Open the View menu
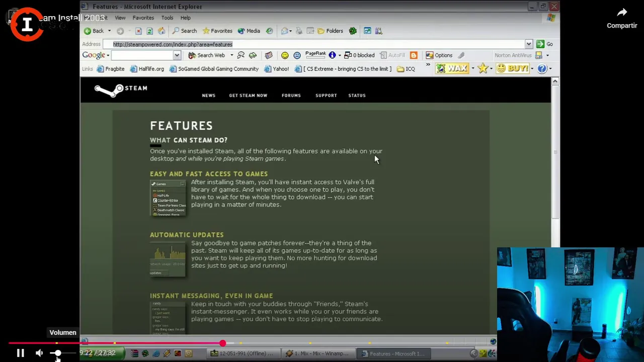Image resolution: width=644 pixels, height=362 pixels. tap(120, 18)
